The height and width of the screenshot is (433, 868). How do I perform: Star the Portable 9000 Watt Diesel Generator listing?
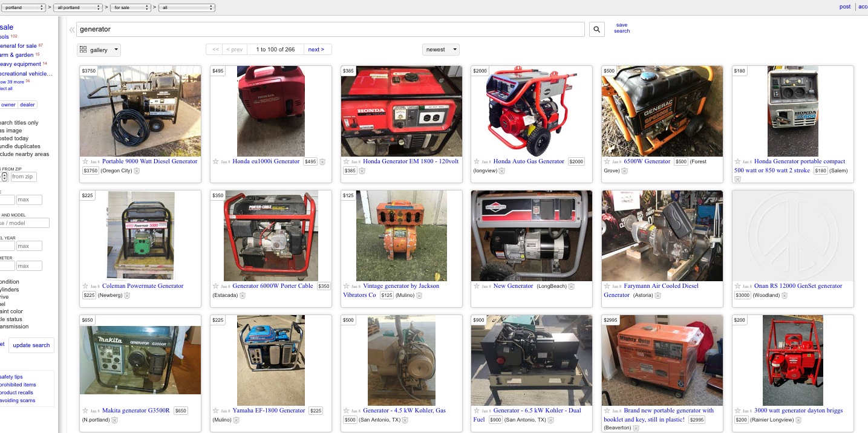pyautogui.click(x=85, y=161)
